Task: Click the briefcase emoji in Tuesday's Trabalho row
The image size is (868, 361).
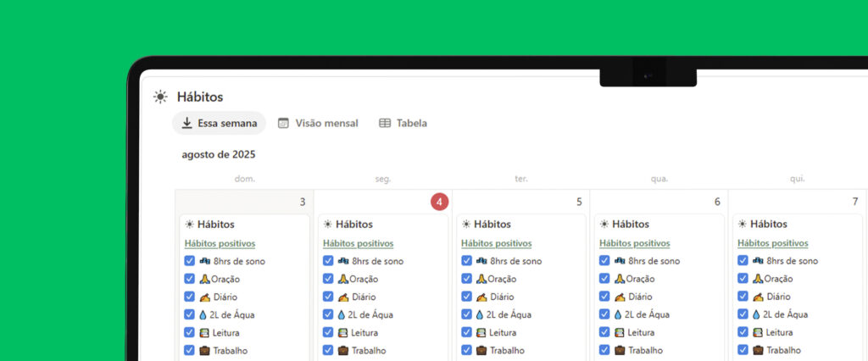Action: pos(481,350)
